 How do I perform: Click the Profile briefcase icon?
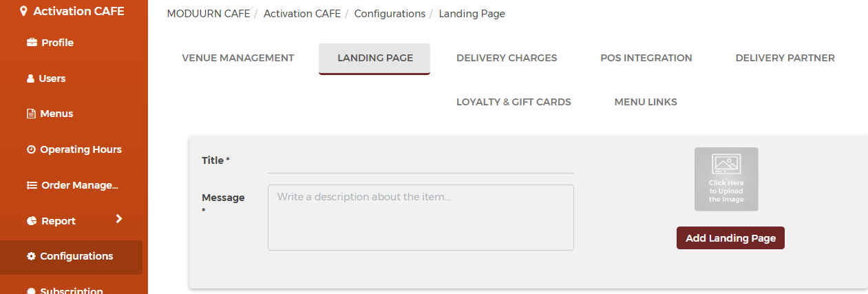click(32, 43)
